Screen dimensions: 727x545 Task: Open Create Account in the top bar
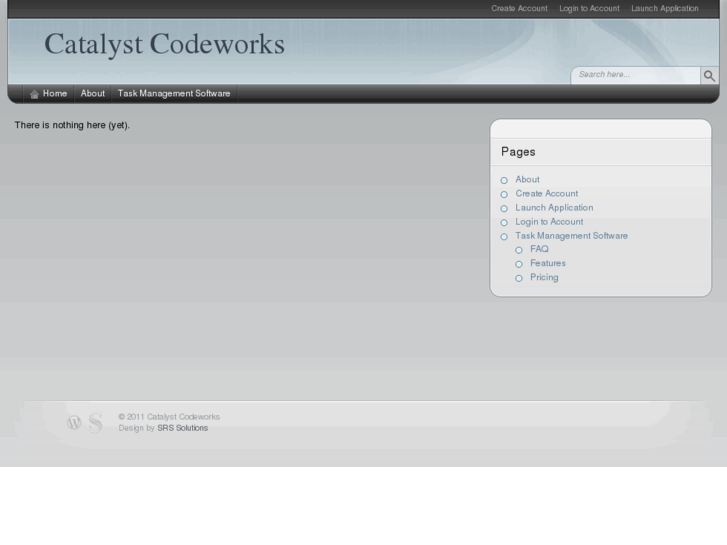point(519,8)
